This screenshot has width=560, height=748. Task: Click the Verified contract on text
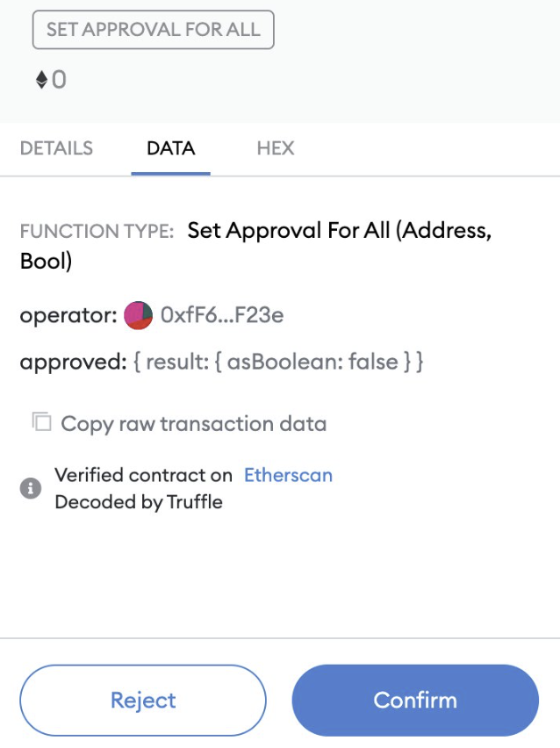coord(143,476)
